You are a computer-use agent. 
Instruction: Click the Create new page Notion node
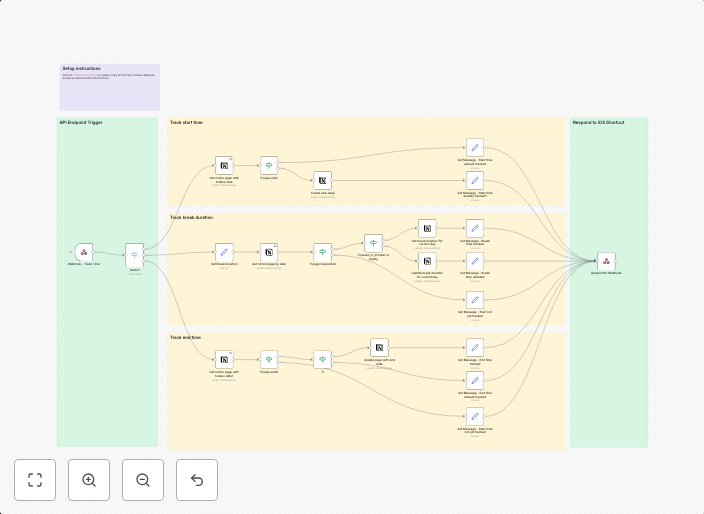click(x=322, y=181)
